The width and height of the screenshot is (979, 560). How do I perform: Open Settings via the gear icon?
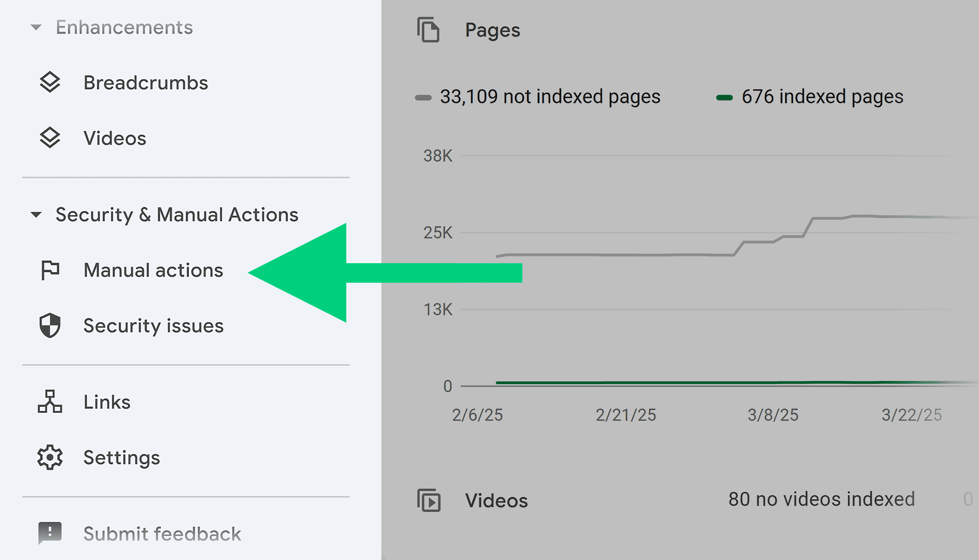pos(50,457)
